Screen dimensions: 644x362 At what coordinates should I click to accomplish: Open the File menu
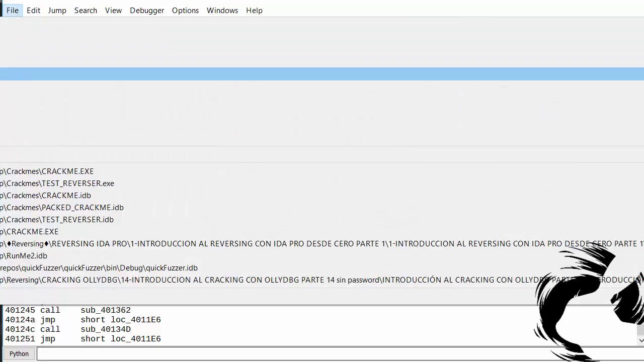tap(13, 10)
